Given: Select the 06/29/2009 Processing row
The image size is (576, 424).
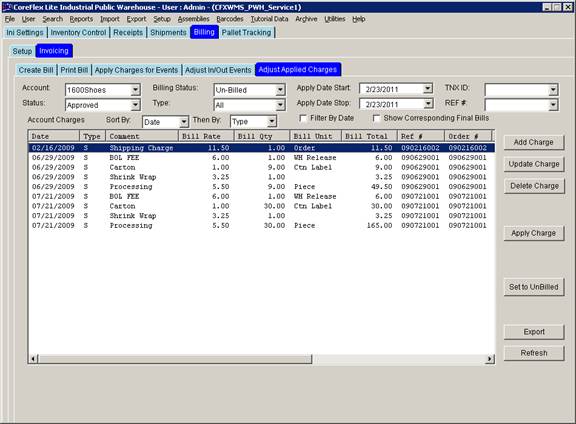Looking at the screenshot, I should [x=261, y=187].
